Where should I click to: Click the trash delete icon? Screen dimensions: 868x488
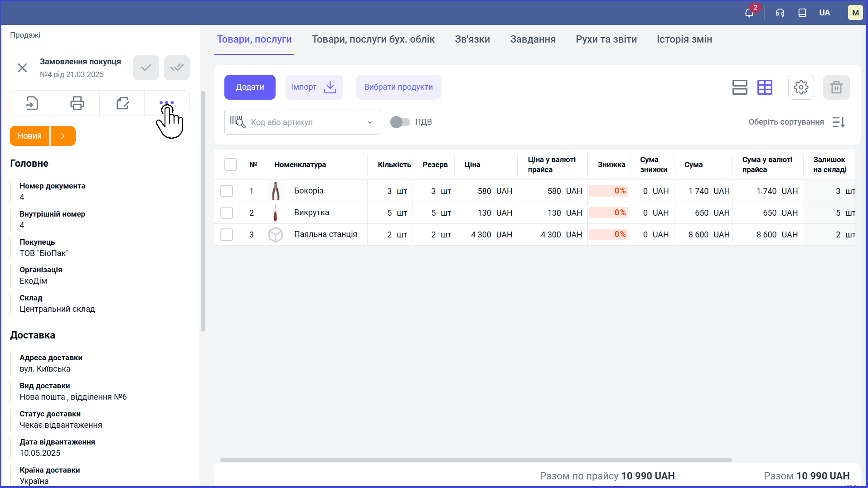[836, 87]
